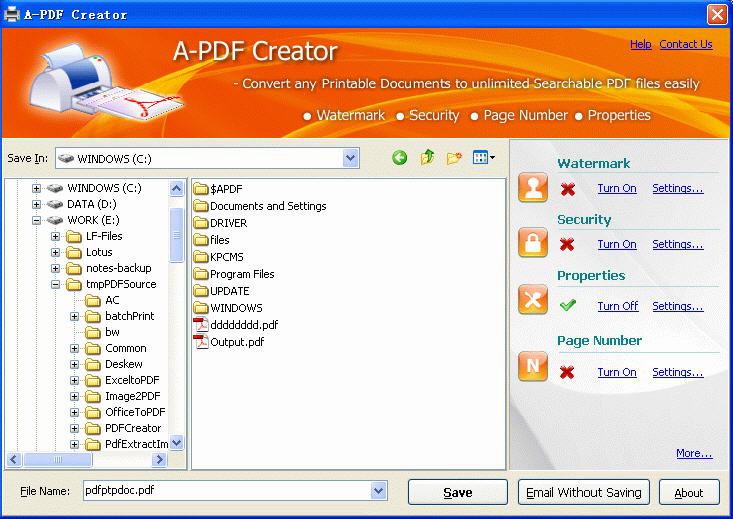Open the About button
733x519 pixels.
coord(689,492)
